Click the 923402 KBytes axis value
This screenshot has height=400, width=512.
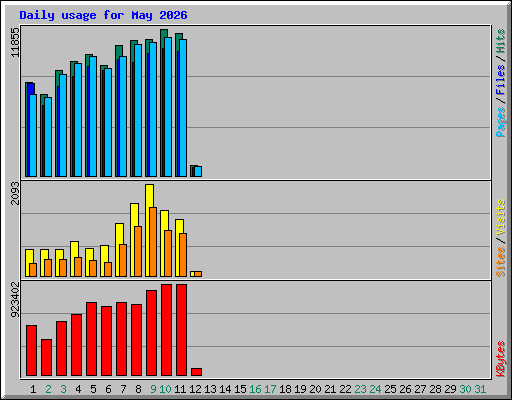15,299
